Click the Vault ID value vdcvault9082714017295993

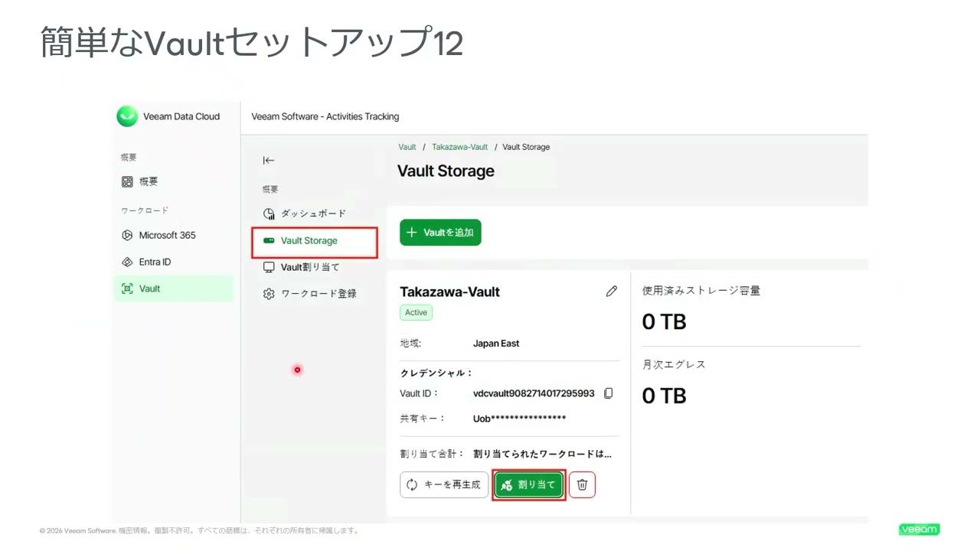coord(534,393)
